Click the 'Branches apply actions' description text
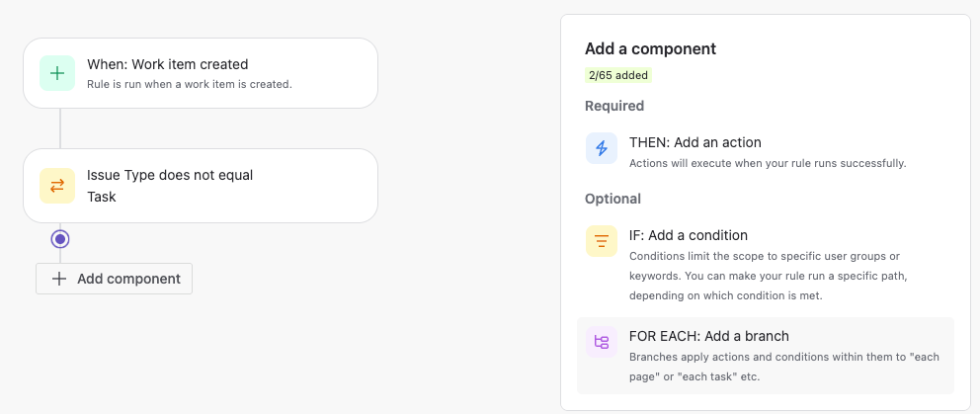The image size is (980, 414). [784, 368]
